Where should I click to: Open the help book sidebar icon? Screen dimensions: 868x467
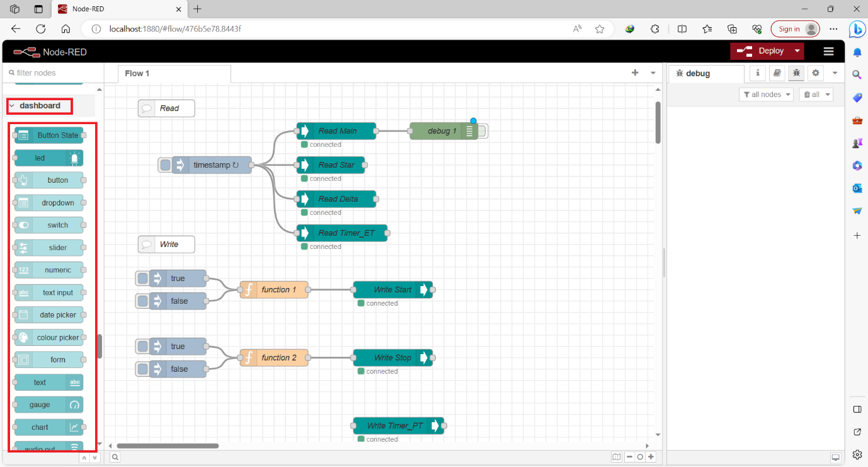777,73
